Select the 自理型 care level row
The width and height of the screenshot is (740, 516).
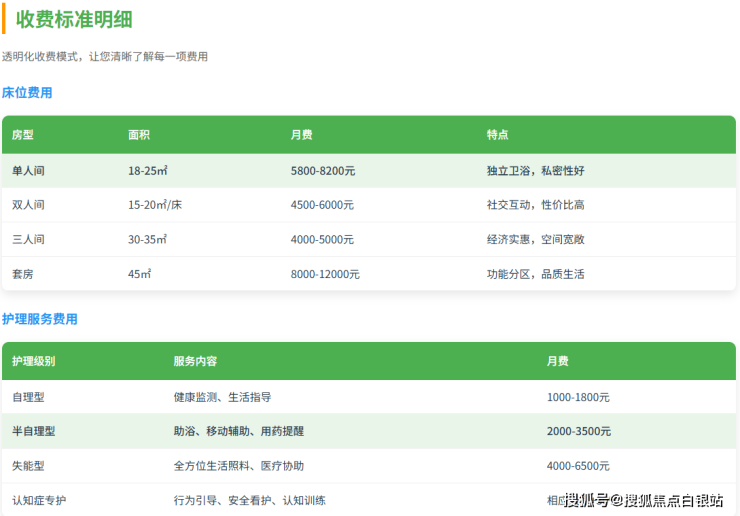pos(28,397)
